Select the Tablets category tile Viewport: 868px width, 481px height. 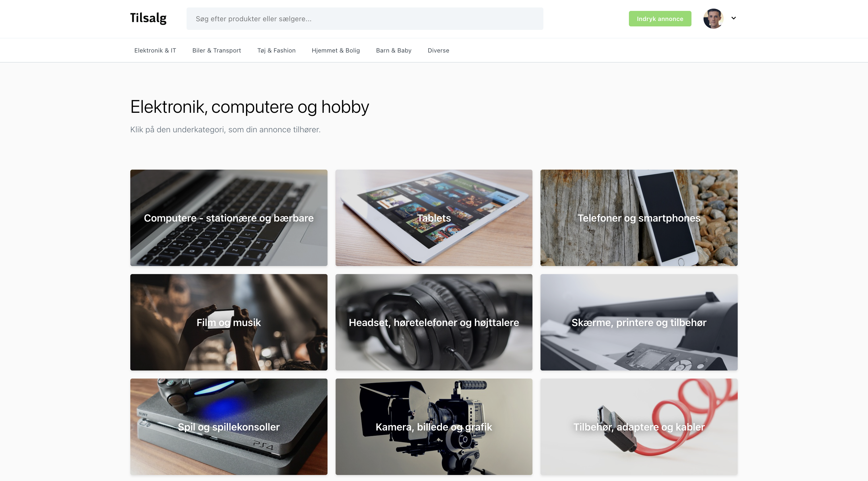[434, 218]
